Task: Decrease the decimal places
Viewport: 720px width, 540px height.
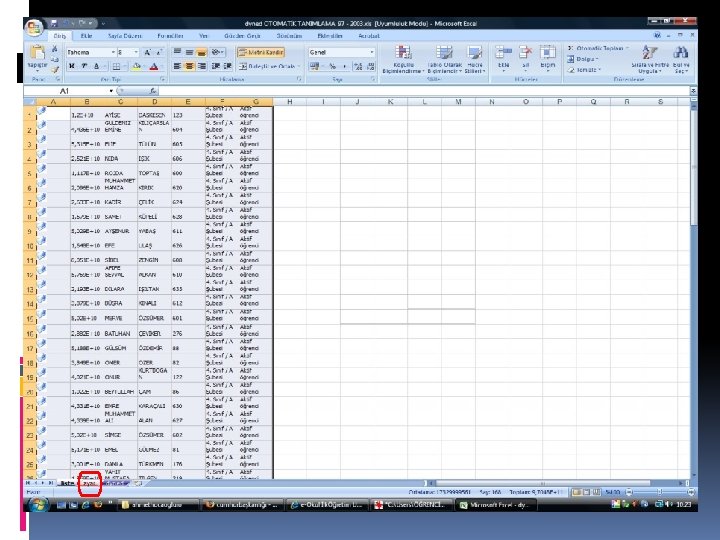Action: (x=371, y=67)
